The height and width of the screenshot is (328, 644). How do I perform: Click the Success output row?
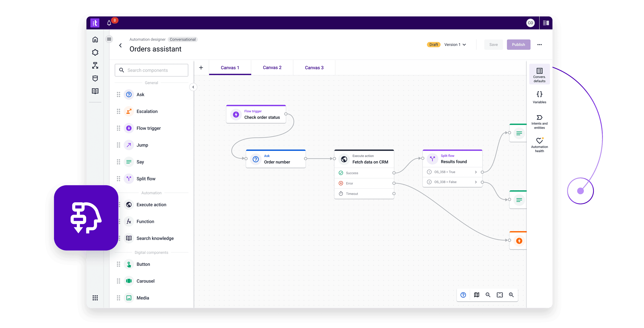click(364, 173)
